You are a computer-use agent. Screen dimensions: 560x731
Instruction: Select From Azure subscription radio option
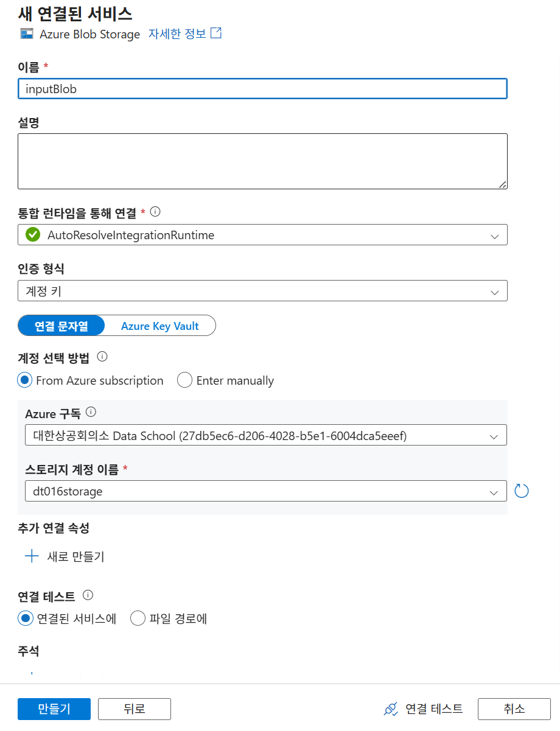(24, 380)
